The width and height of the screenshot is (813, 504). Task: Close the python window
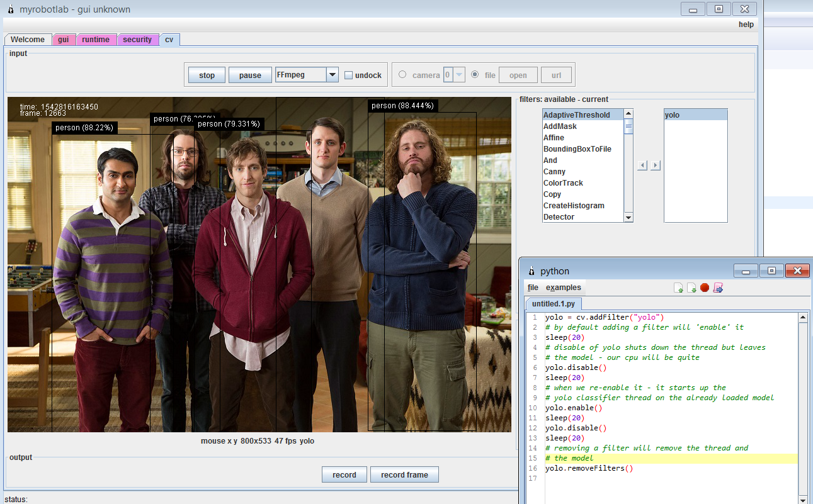(798, 271)
